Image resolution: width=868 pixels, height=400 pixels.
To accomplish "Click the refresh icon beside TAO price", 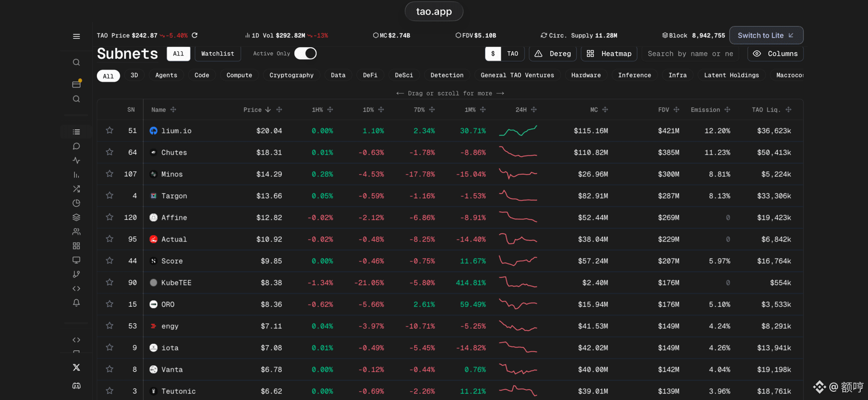I will (x=195, y=35).
